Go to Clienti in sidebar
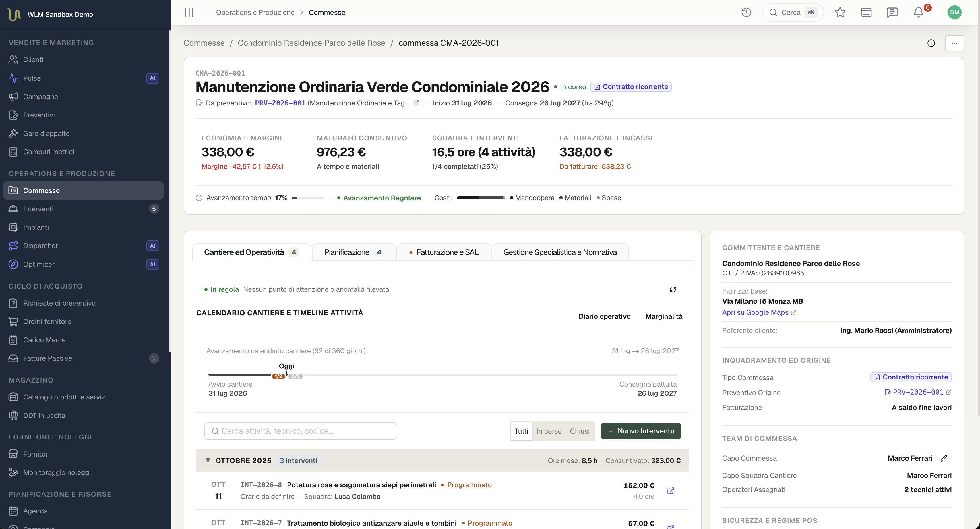980x529 pixels. [83, 60]
